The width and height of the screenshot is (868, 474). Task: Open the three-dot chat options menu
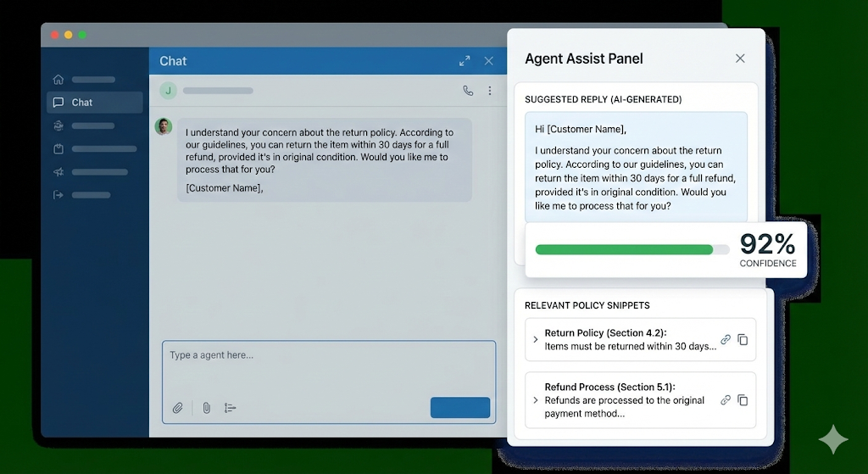coord(489,91)
